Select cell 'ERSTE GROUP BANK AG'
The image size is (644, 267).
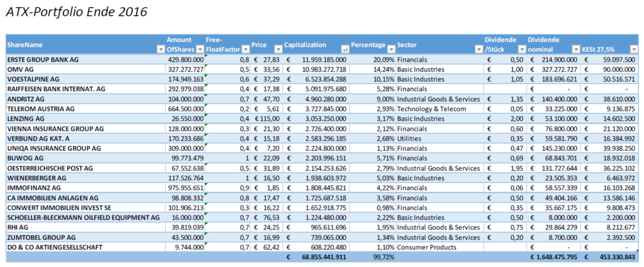click(86, 60)
